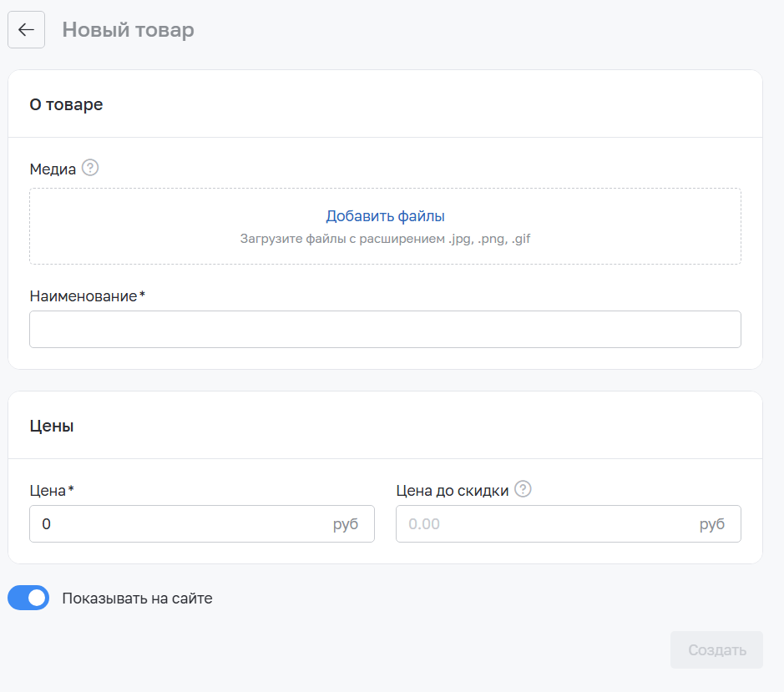Click into the Цена input field
This screenshot has width=784, height=692.
(180, 524)
